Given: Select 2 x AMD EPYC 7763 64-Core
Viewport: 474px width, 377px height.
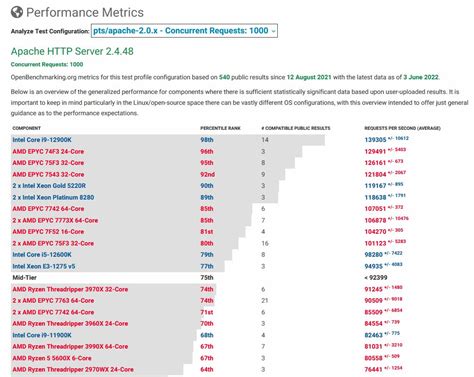Looking at the screenshot, I should pos(53,301).
